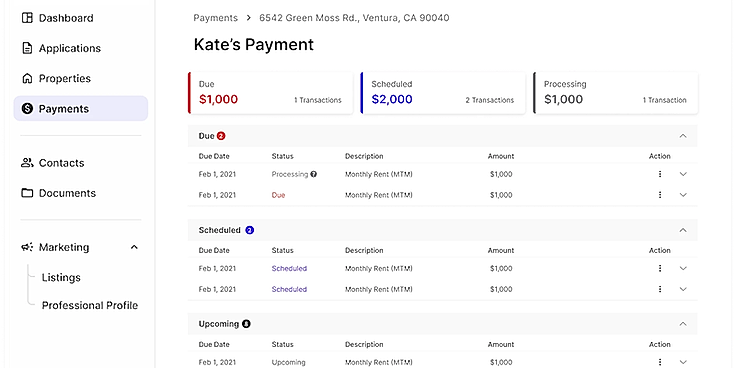Click the black count badge beside Upcoming

pyautogui.click(x=246, y=324)
